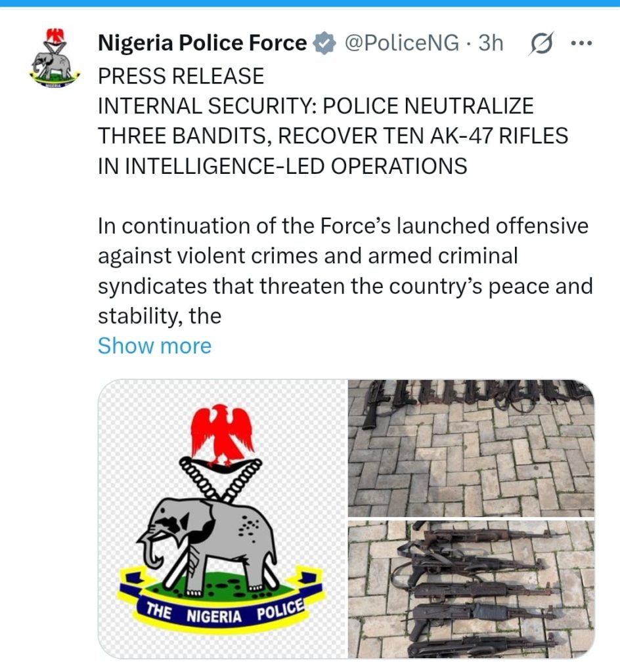Open the Nigeria Police Force display name

202,43
